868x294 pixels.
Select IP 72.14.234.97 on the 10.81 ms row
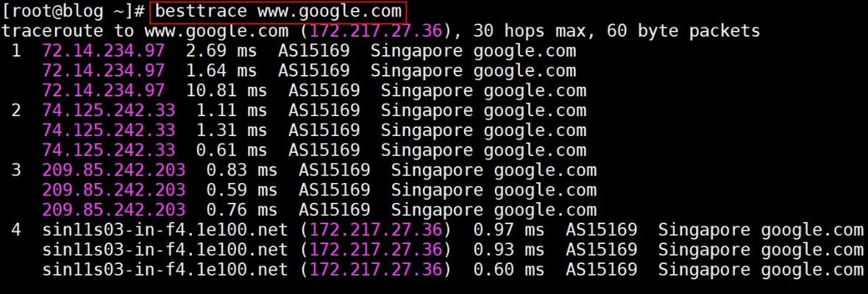coord(104,90)
